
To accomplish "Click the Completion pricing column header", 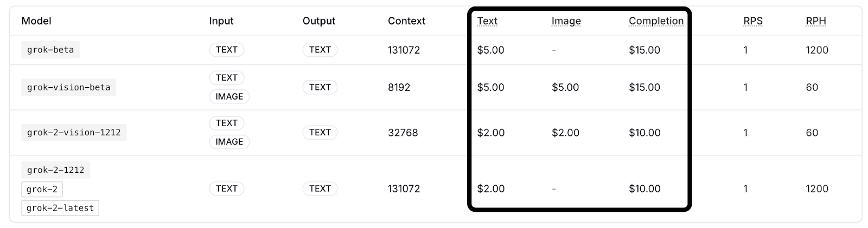I will [x=656, y=21].
